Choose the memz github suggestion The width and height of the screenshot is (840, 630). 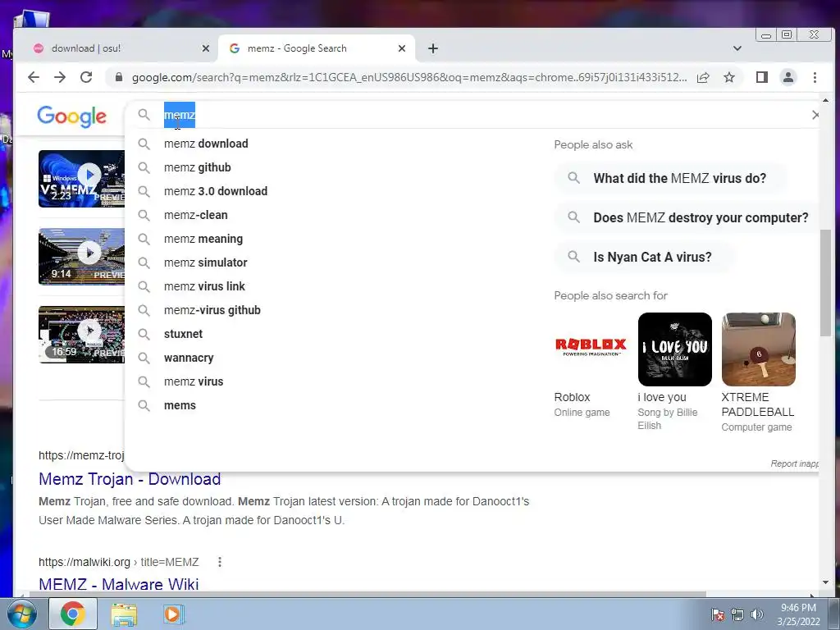click(x=197, y=167)
